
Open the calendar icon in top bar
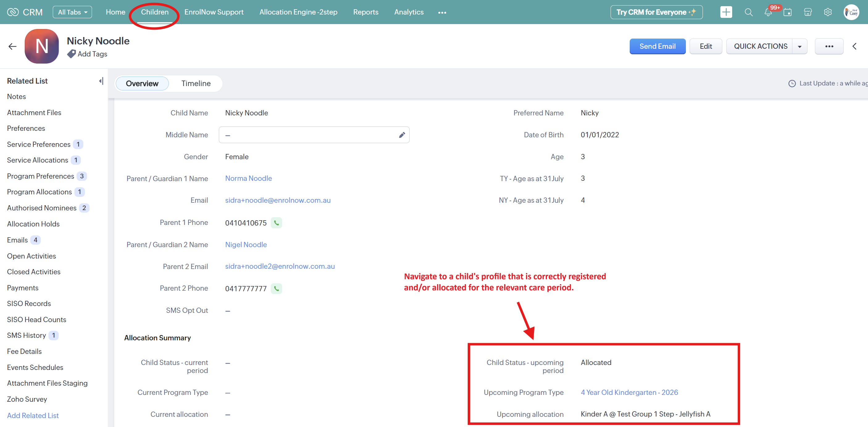click(787, 12)
